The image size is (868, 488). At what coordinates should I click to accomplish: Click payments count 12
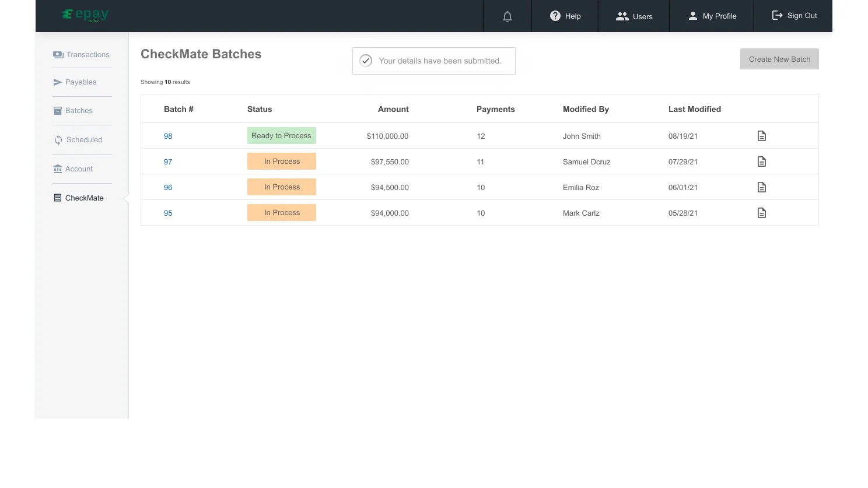(481, 136)
